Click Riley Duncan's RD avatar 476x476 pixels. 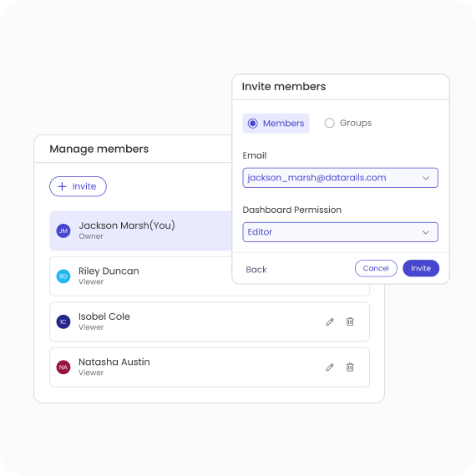point(63,276)
